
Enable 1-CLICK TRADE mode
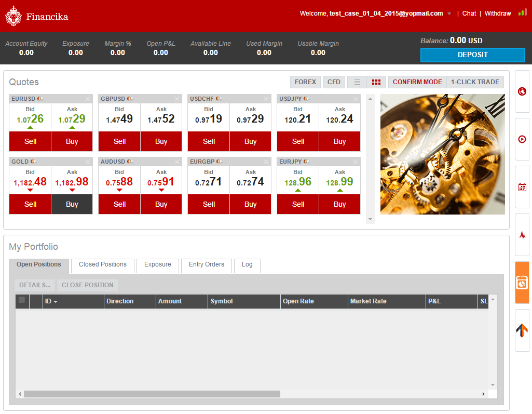474,82
